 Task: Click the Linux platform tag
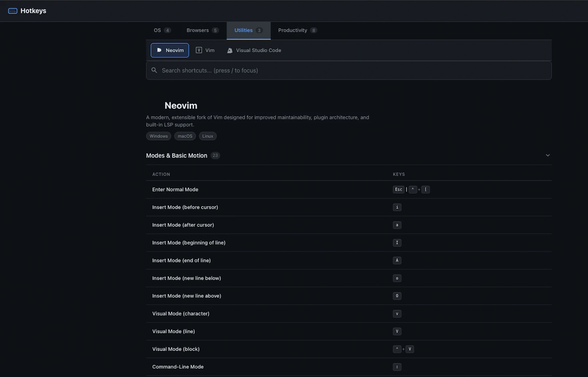coord(208,136)
